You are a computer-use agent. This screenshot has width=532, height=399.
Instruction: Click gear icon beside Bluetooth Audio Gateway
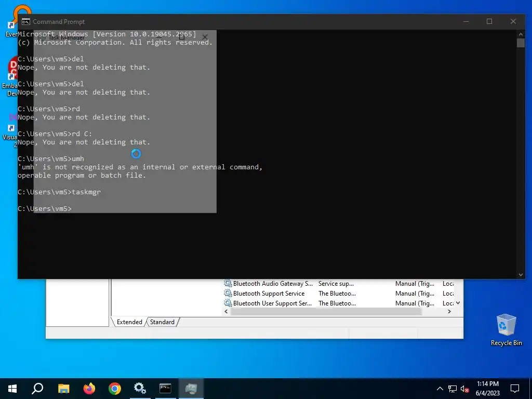tap(228, 284)
